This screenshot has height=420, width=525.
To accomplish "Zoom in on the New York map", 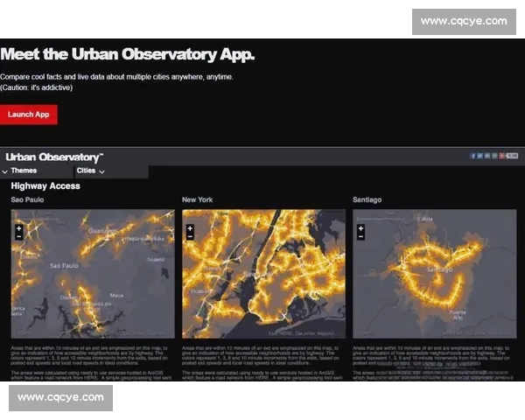I will pos(189,227).
